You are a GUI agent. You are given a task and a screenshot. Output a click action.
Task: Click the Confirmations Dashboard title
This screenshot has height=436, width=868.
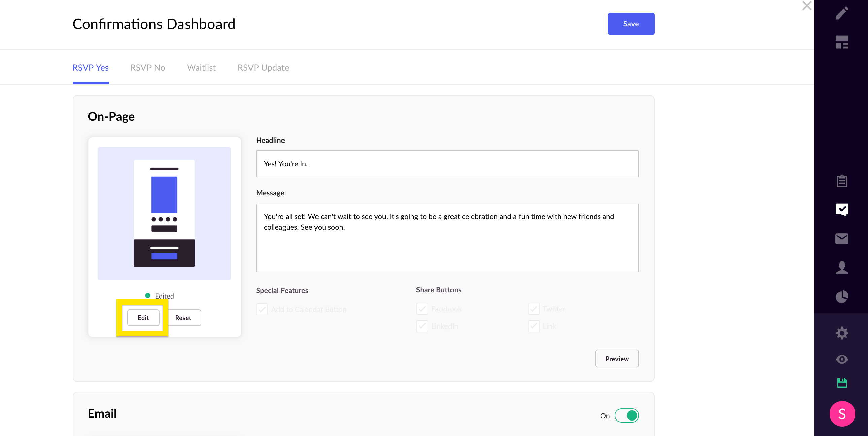click(154, 24)
